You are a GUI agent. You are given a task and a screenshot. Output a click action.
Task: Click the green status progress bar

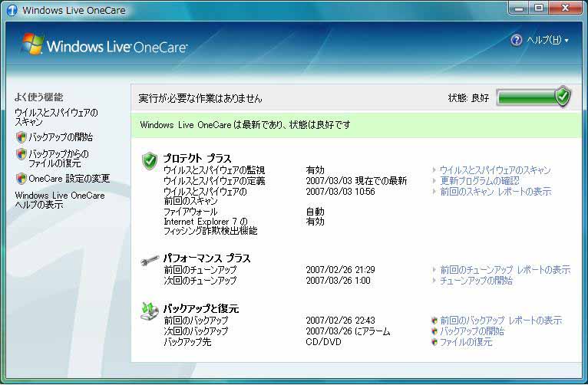tap(527, 97)
